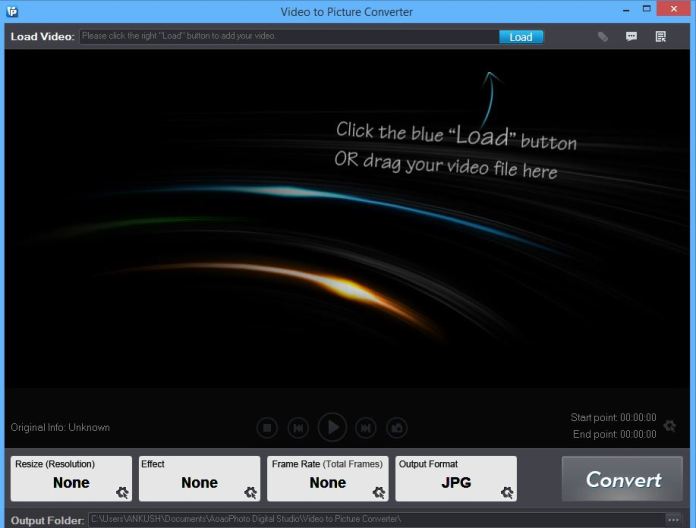The height and width of the screenshot is (528, 696).
Task: Click the video preview drop area
Action: [347, 219]
